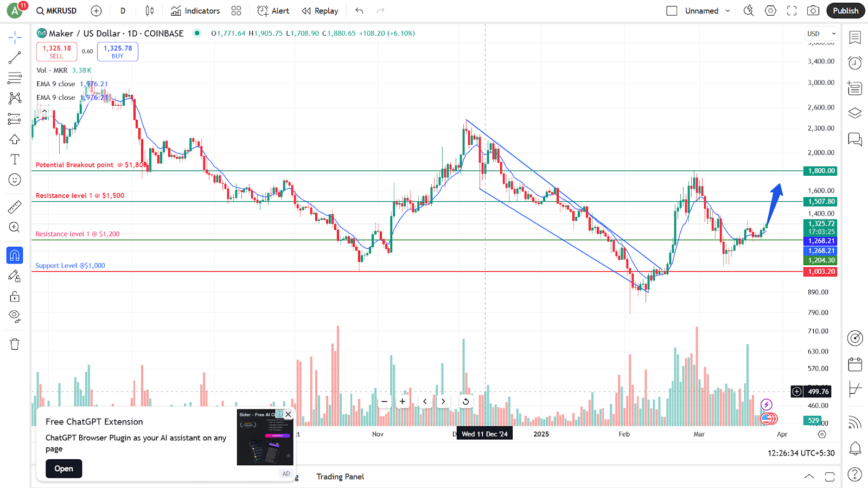Viewport: 868px width, 488px height.
Task: Open the quick search icon
Action: 749,11
